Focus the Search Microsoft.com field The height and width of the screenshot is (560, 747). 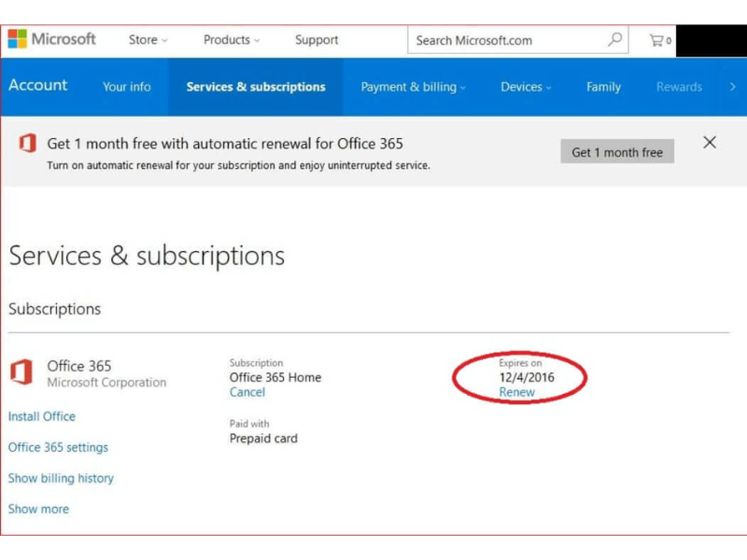[x=504, y=40]
